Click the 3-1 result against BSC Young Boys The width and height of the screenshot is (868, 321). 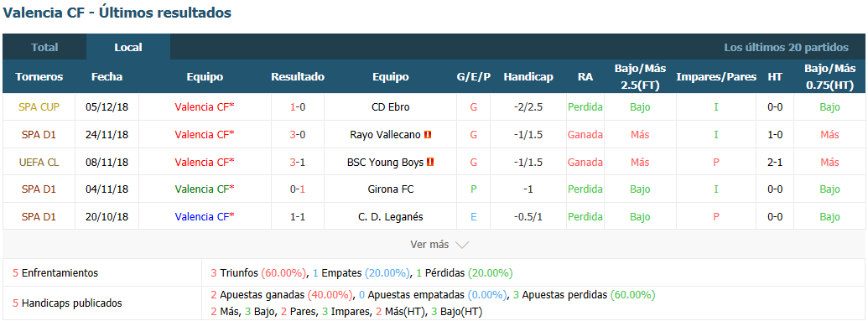[x=298, y=162]
